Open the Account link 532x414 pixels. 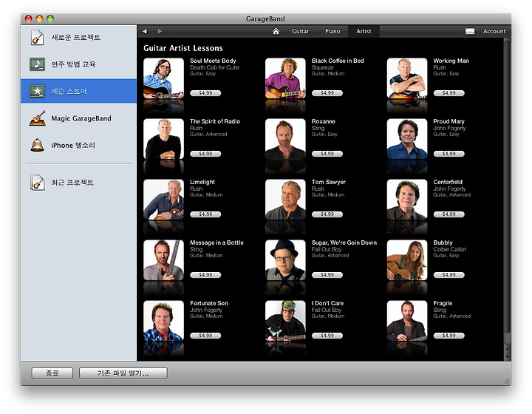pos(494,31)
